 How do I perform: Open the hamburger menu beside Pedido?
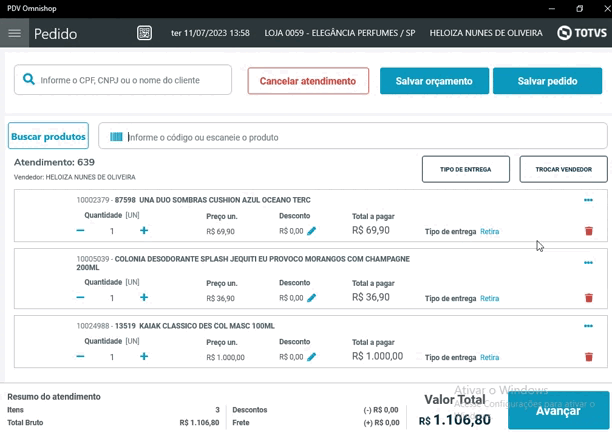coord(14,33)
